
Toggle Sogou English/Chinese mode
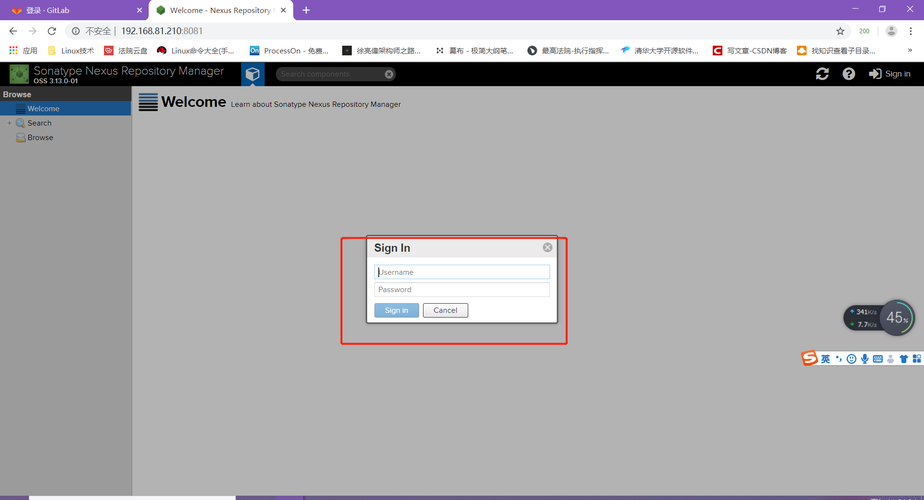pos(825,358)
